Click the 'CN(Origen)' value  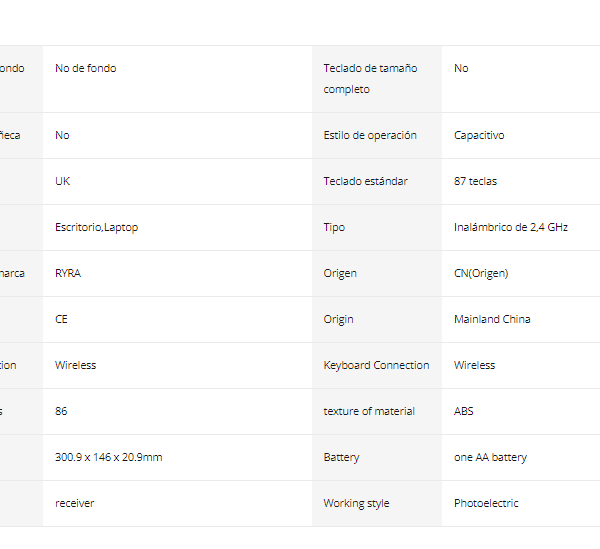coord(481,274)
